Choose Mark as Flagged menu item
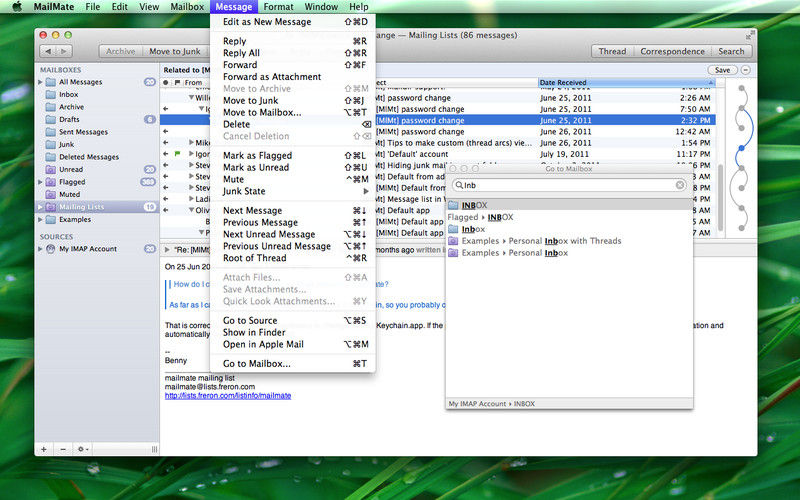Viewport: 800px width, 500px height. pyautogui.click(x=293, y=156)
